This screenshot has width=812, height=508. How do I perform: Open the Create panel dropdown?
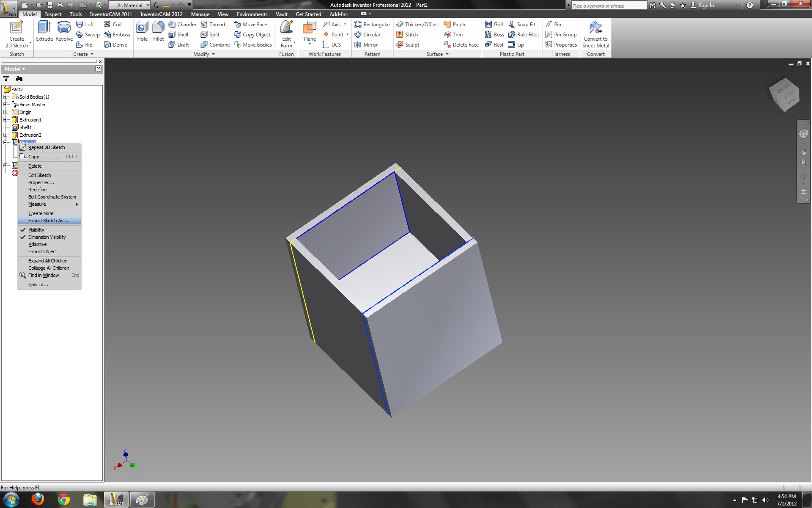83,54
